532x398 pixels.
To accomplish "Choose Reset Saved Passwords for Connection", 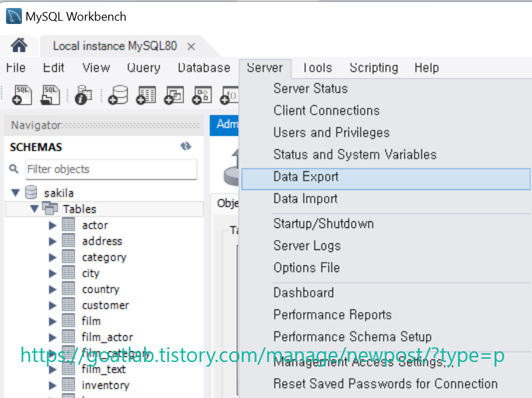I will [386, 384].
